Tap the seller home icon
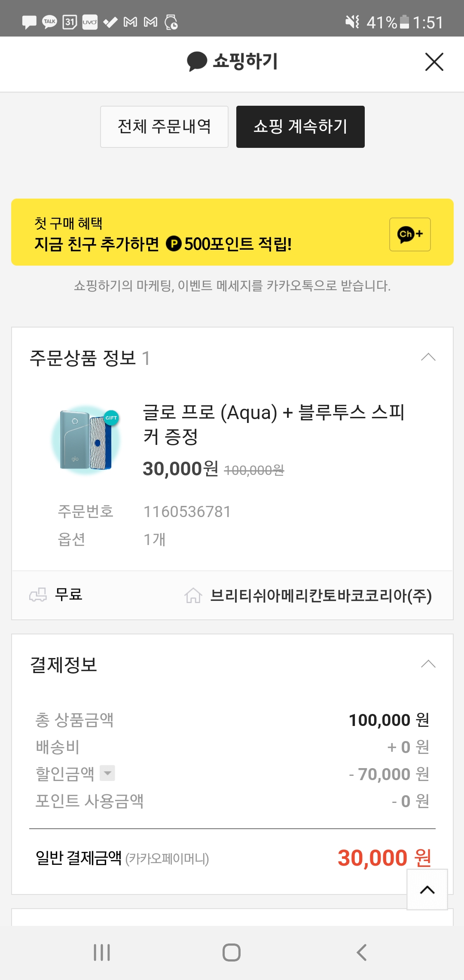 [193, 595]
